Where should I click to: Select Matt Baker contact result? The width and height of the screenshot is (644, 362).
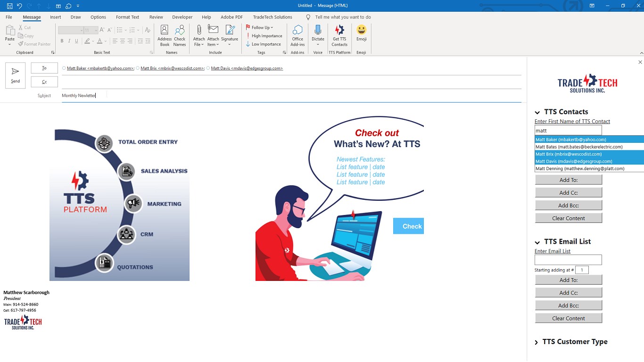point(589,140)
